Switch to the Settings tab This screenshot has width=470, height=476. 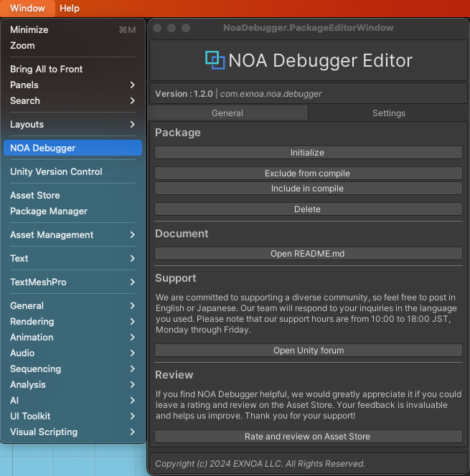389,113
